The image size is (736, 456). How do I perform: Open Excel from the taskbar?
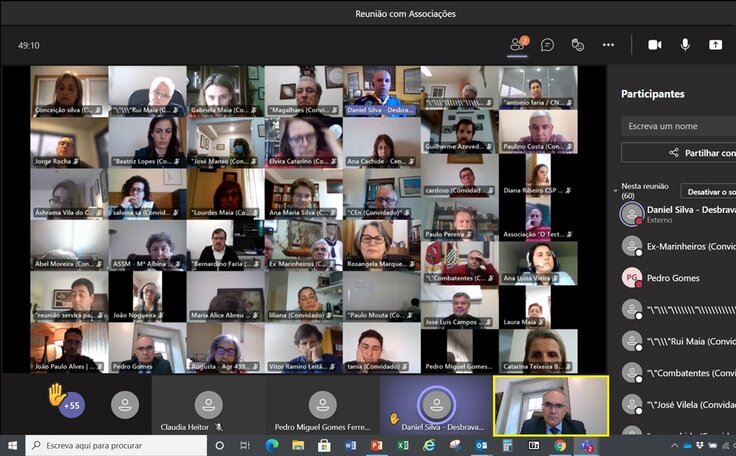[402, 445]
